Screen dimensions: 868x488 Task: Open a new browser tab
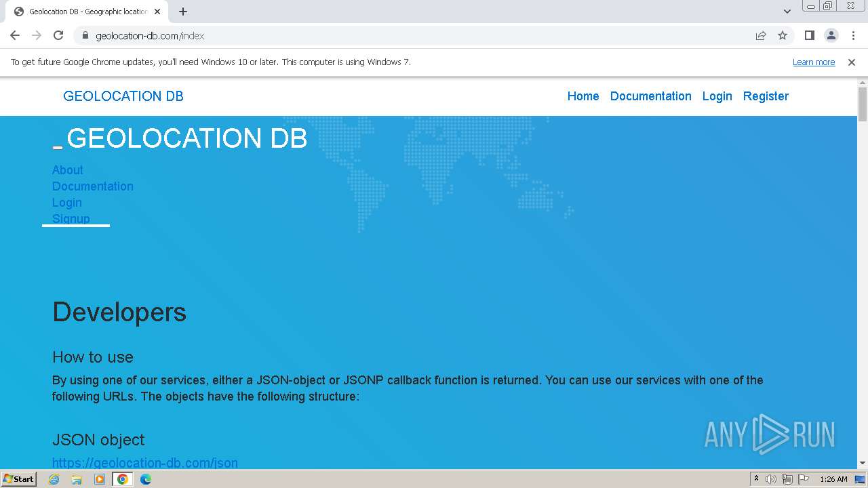pos(183,12)
